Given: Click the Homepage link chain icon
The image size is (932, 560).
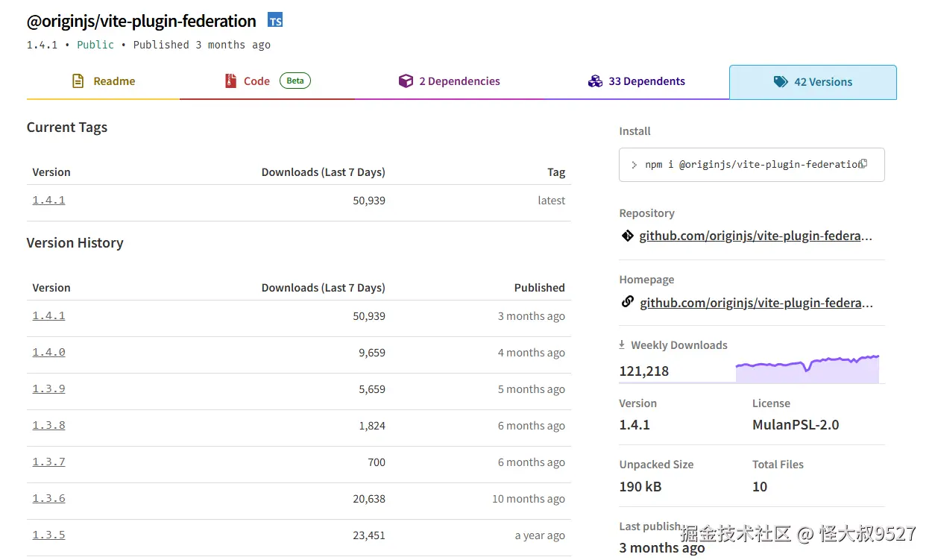Looking at the screenshot, I should click(x=627, y=302).
